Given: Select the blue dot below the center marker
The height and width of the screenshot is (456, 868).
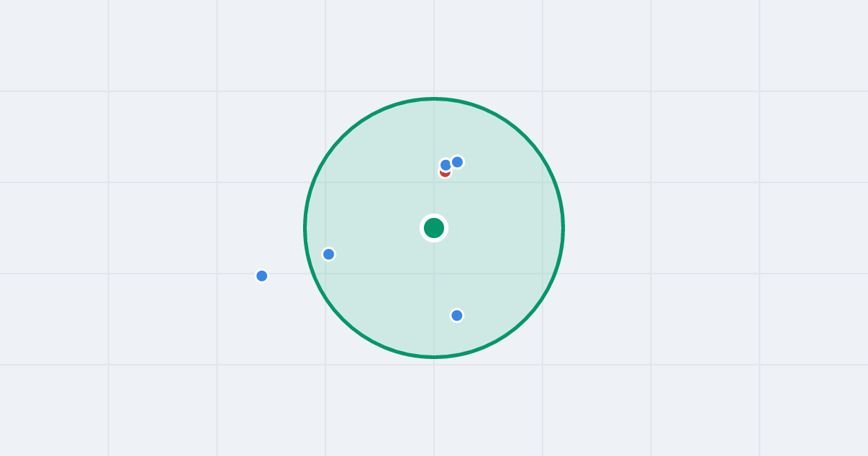Looking at the screenshot, I should (456, 316).
